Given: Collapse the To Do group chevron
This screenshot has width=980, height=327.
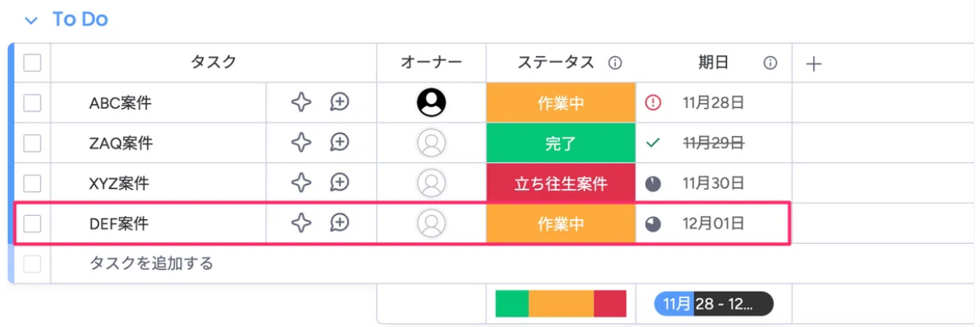Looking at the screenshot, I should (x=31, y=20).
